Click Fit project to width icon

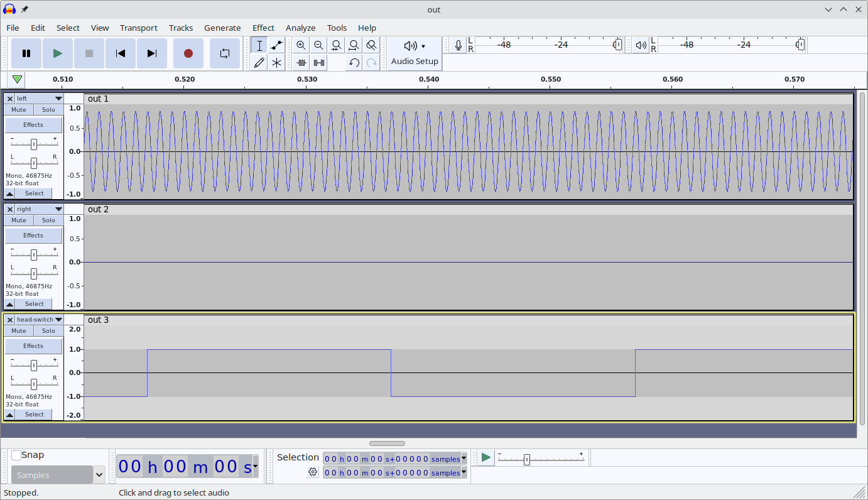[x=354, y=45]
